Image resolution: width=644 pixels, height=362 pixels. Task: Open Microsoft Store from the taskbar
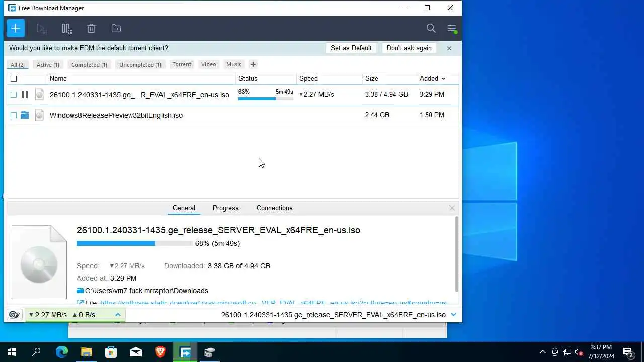point(111,352)
